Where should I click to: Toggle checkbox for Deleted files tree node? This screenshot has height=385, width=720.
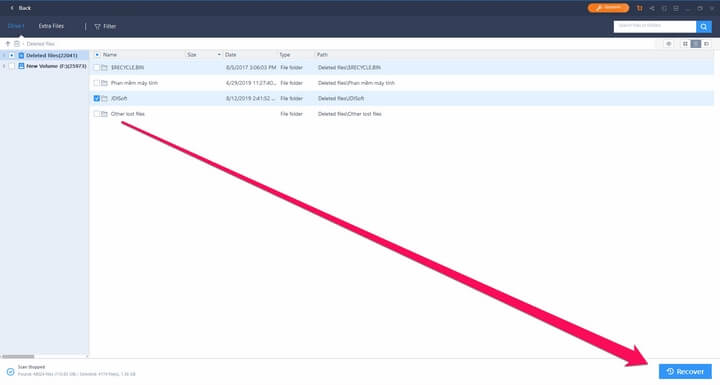click(x=12, y=56)
